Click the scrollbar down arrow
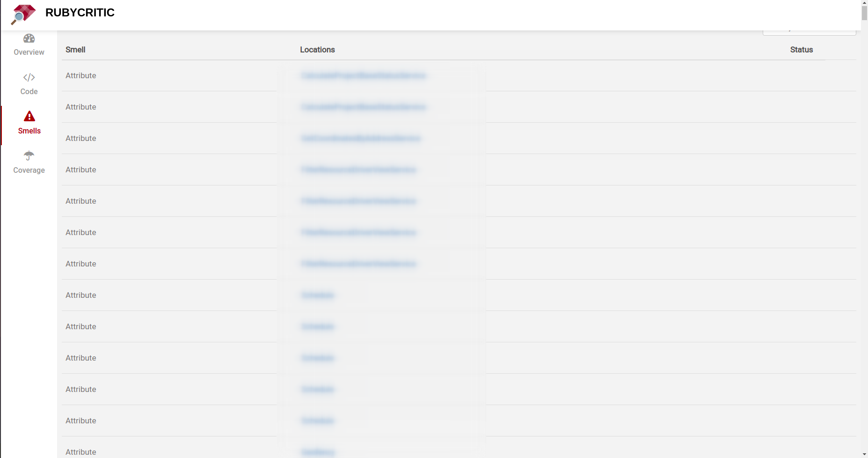868x458 pixels. (864, 454)
